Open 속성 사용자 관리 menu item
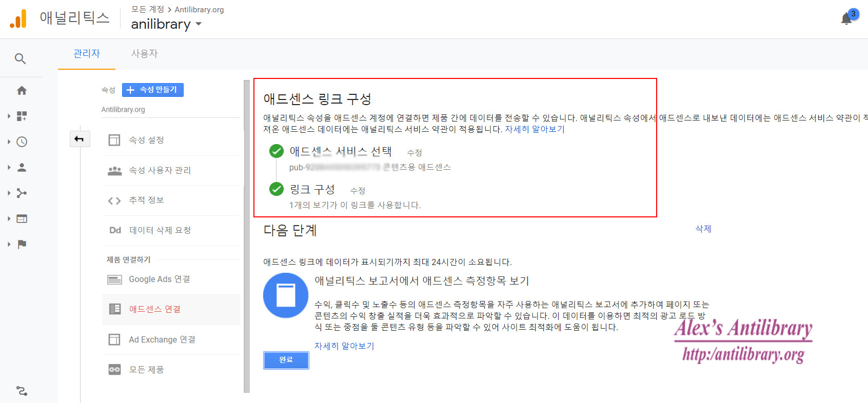The image size is (868, 403). 171,170
